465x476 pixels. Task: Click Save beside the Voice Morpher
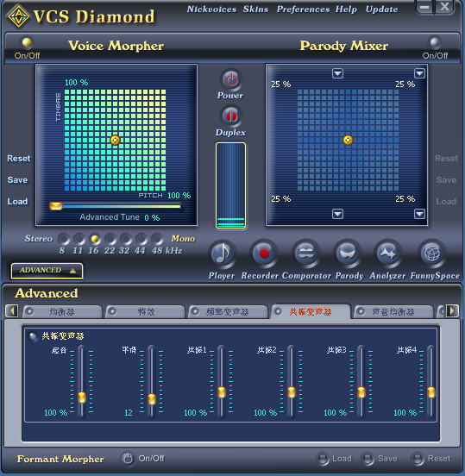click(17, 180)
